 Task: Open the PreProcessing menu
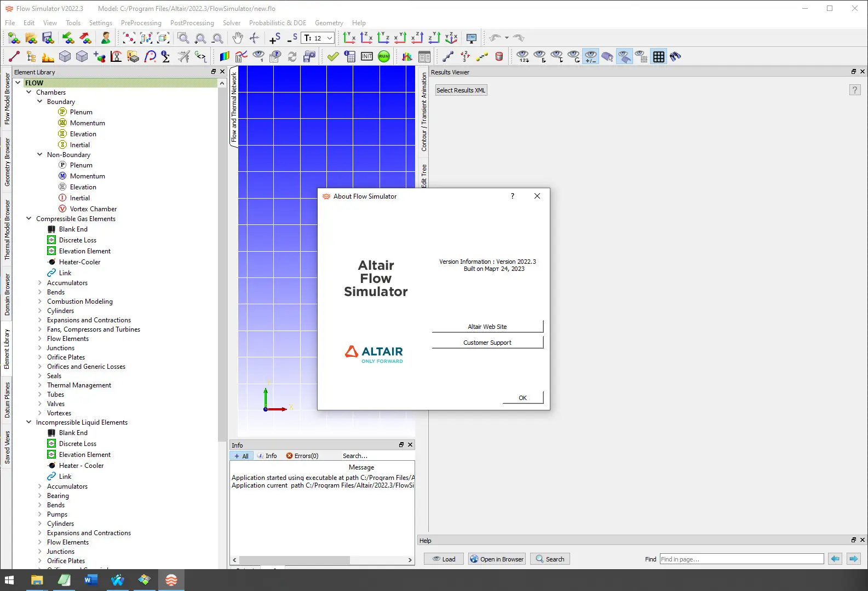[x=141, y=23]
